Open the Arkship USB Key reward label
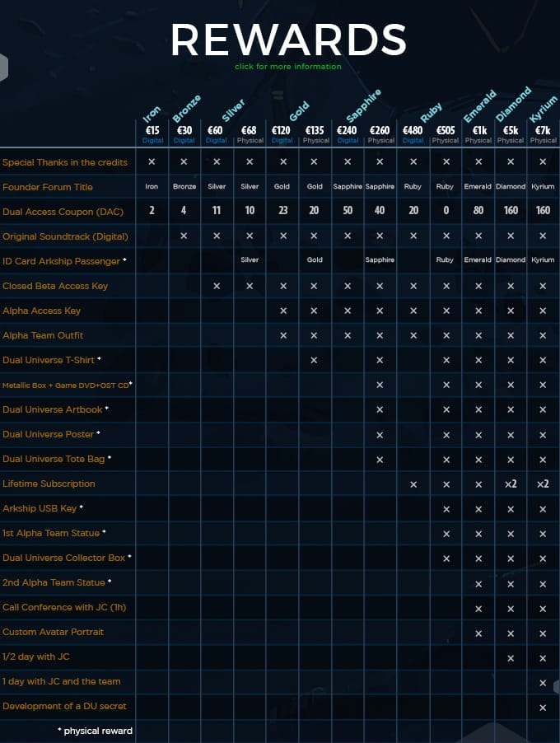This screenshot has height=743, width=560. 40,508
